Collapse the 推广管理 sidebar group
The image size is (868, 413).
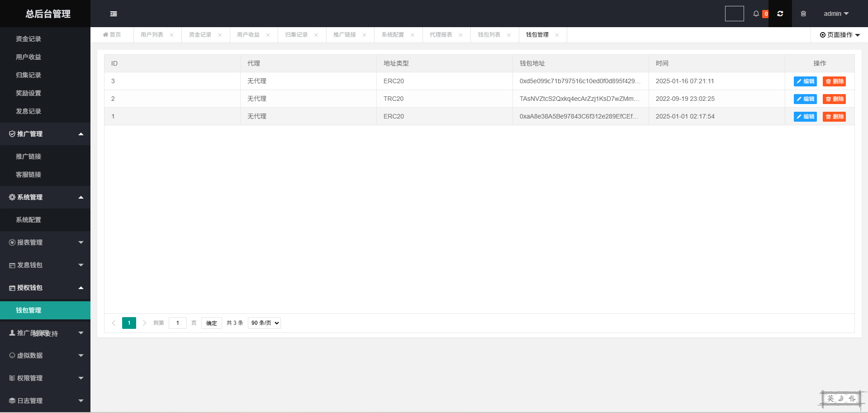point(45,134)
